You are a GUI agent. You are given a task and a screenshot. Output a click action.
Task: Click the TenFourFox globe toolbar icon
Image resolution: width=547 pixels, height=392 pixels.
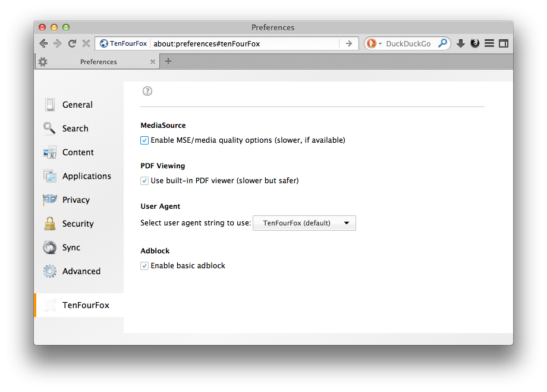pyautogui.click(x=475, y=43)
